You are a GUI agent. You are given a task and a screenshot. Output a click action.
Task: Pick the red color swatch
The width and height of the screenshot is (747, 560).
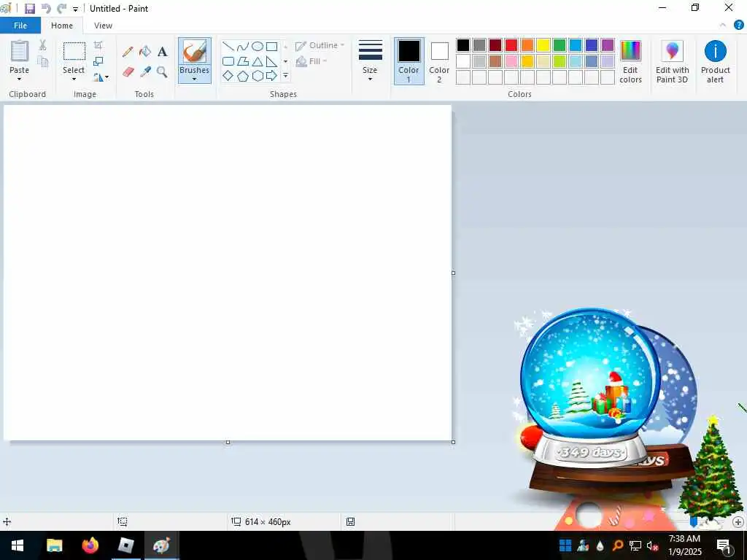(x=511, y=45)
